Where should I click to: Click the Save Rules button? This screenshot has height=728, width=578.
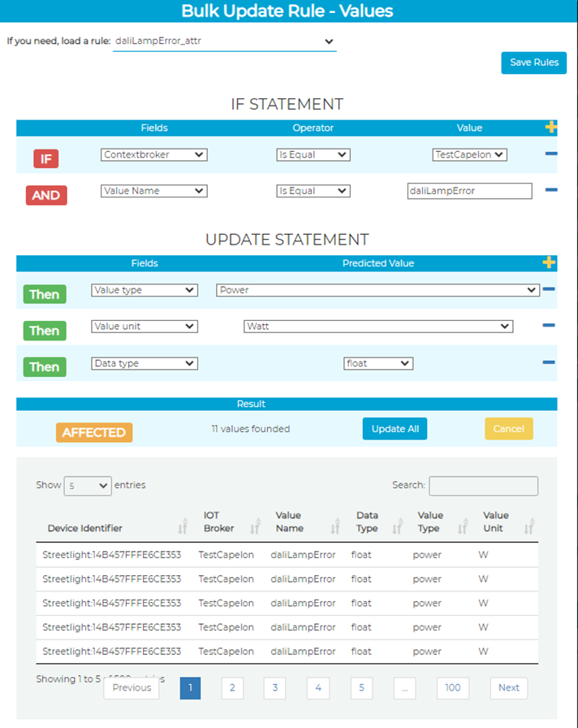pos(533,63)
